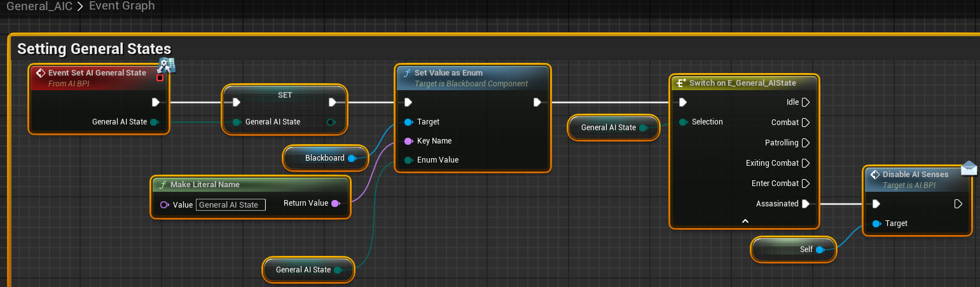The width and height of the screenshot is (980, 287).
Task: Click the Assasinated exec output pin
Action: (806, 204)
